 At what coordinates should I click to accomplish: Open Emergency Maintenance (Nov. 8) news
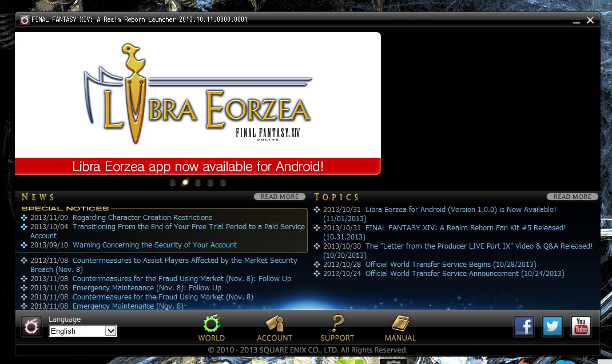(129, 306)
